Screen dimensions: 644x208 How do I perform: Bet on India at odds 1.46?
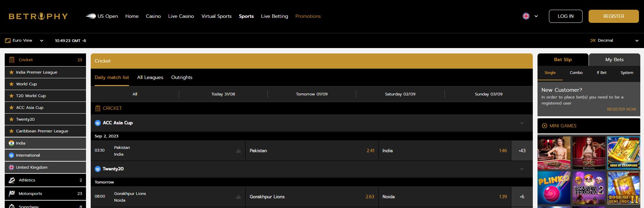(445, 151)
